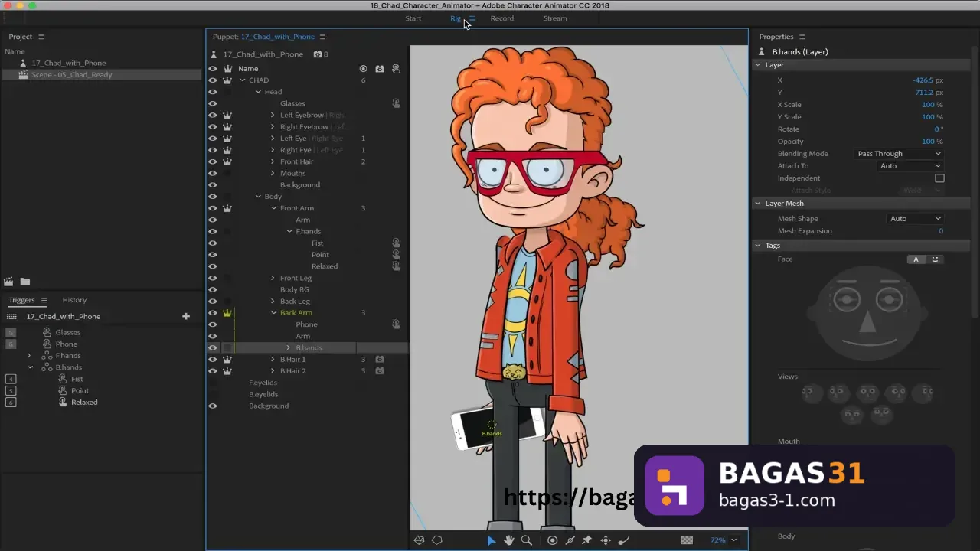Show the mesh view icon

pyautogui.click(x=419, y=540)
